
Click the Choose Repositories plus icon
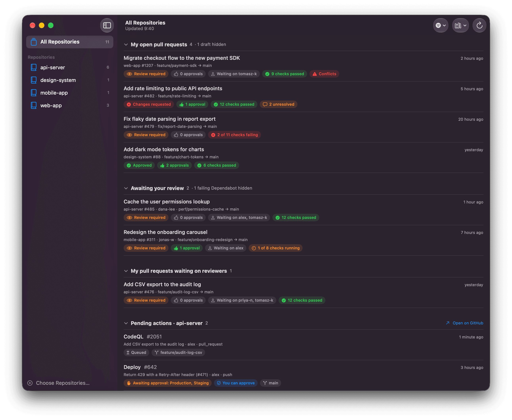pos(30,383)
